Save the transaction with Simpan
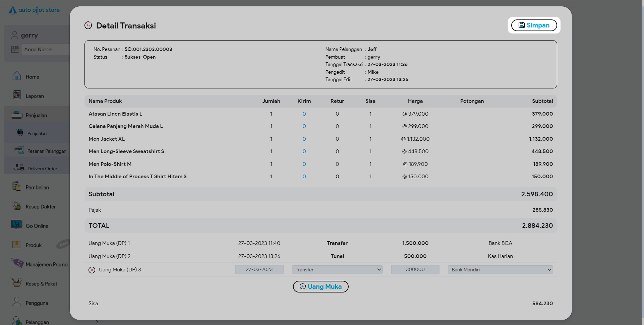Image resolution: width=644 pixels, height=325 pixels. pyautogui.click(x=534, y=25)
